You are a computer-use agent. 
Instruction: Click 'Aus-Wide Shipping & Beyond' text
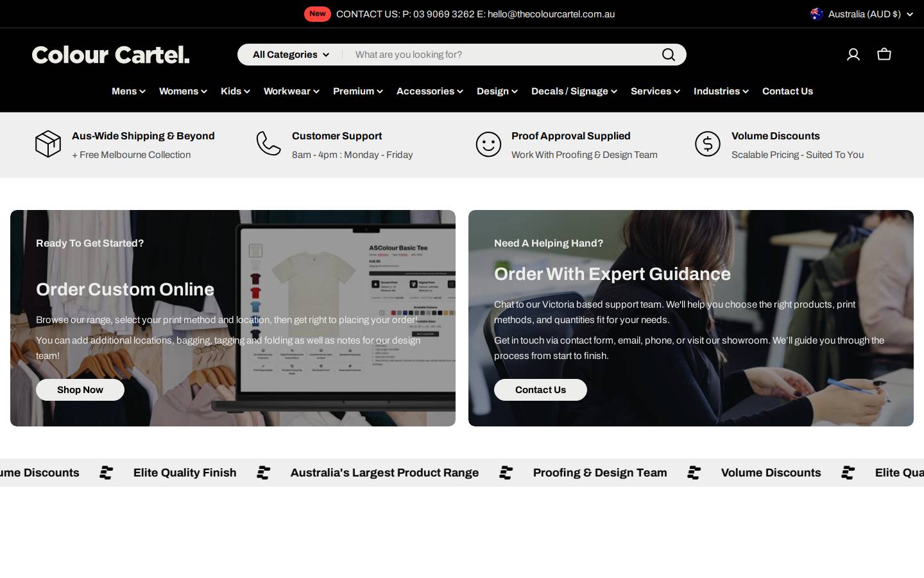click(143, 136)
